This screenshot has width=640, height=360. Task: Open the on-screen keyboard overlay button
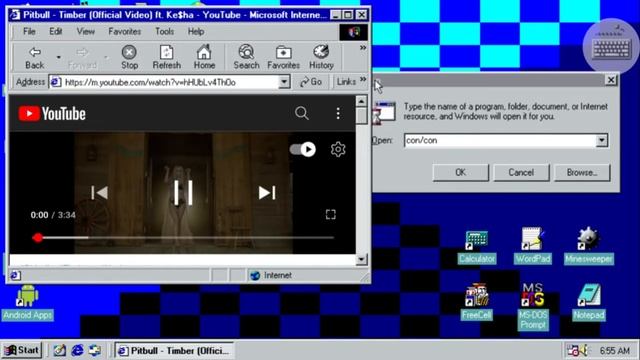(x=611, y=47)
